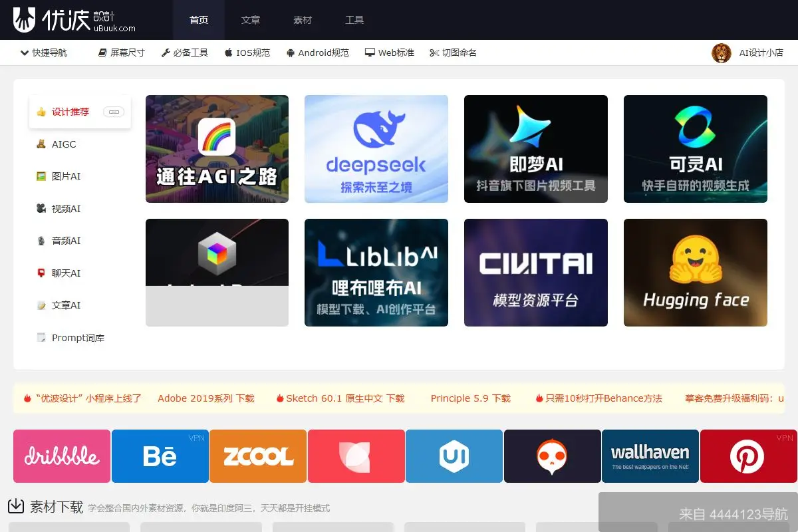Switch to the 工具 tab
Screen dimensions: 798x532
(x=354, y=20)
